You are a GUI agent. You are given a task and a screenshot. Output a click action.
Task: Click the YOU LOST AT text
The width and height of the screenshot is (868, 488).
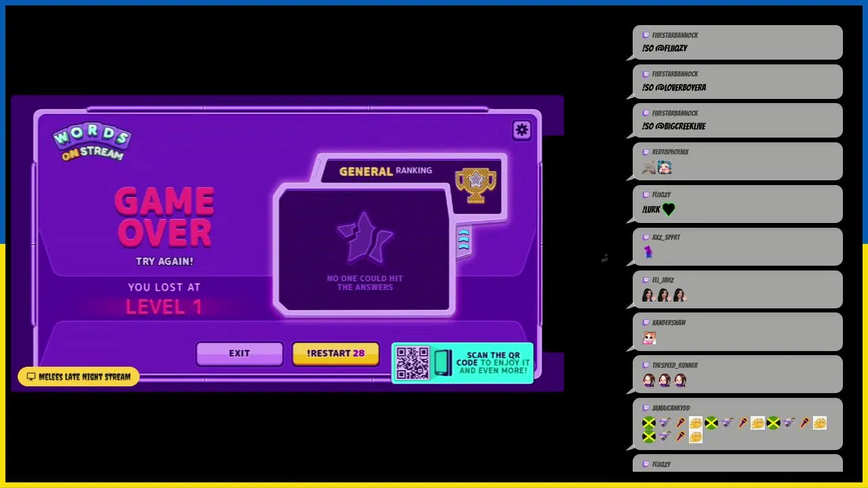(164, 287)
